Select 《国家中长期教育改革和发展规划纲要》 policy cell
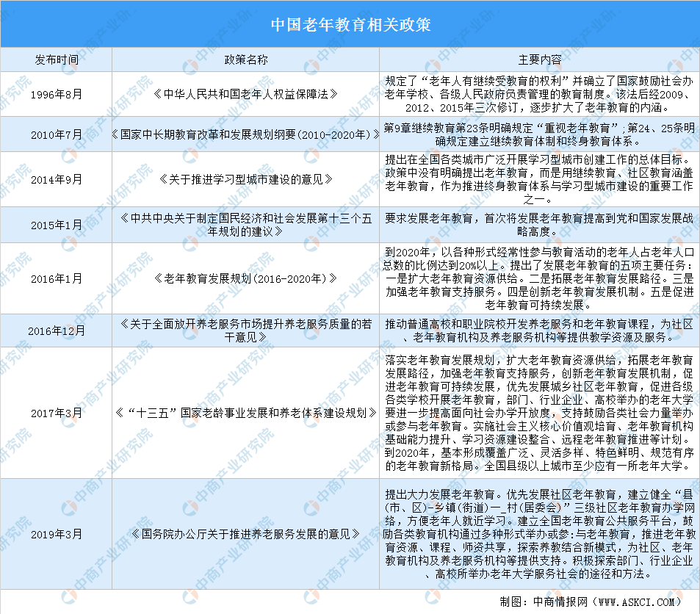Screen dimensions: 700x614 pyautogui.click(x=245, y=134)
